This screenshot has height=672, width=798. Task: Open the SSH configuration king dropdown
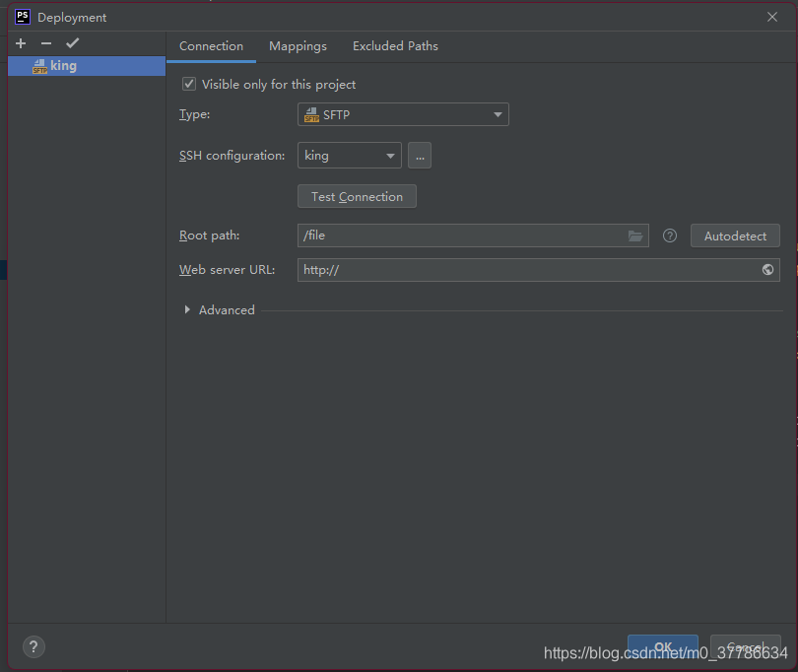350,156
